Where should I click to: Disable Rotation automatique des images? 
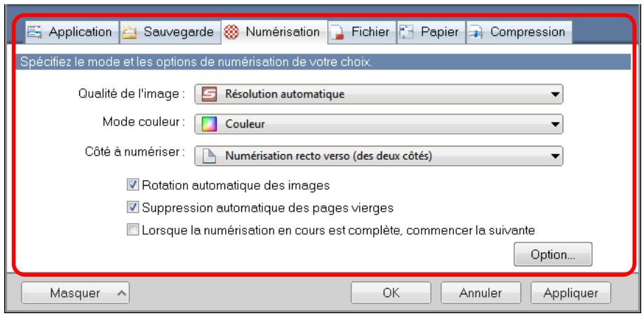(x=132, y=186)
